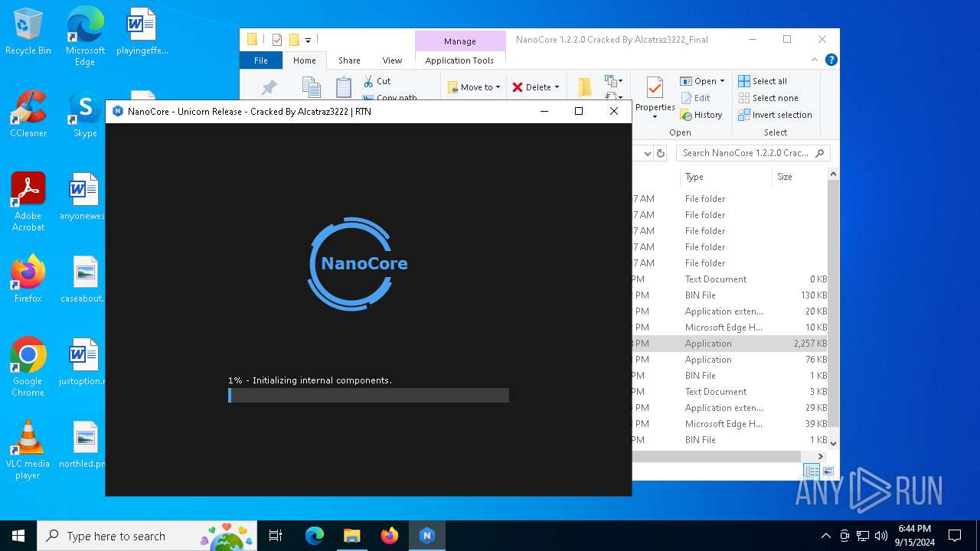Open the Move to dropdown
The image size is (980, 551).
tap(474, 87)
